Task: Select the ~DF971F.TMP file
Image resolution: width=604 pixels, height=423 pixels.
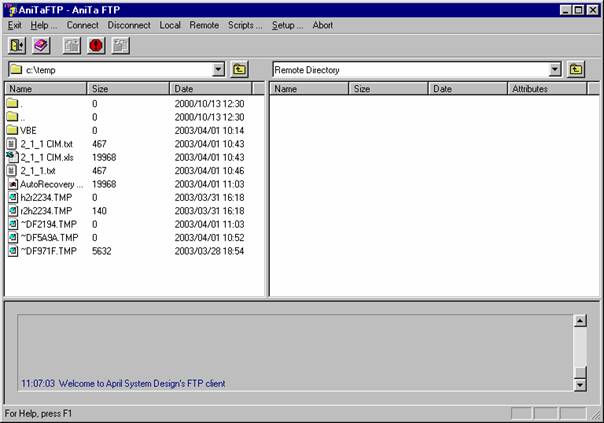Action: coord(48,252)
